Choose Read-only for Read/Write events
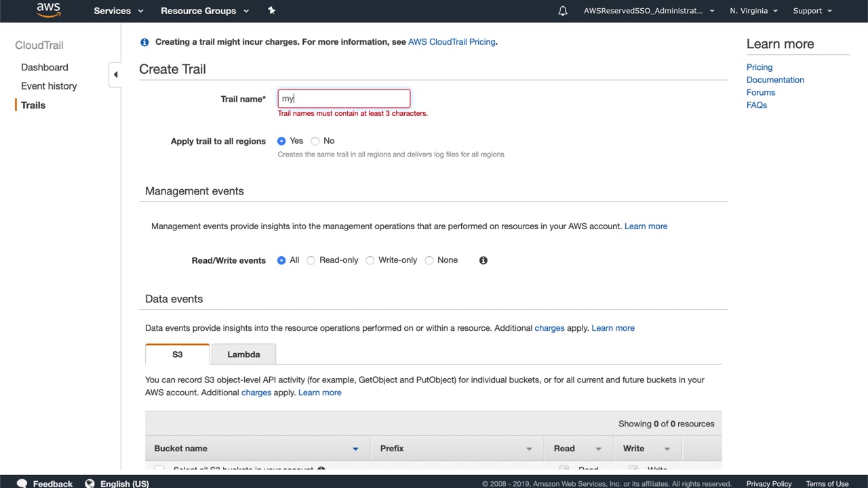 click(311, 260)
